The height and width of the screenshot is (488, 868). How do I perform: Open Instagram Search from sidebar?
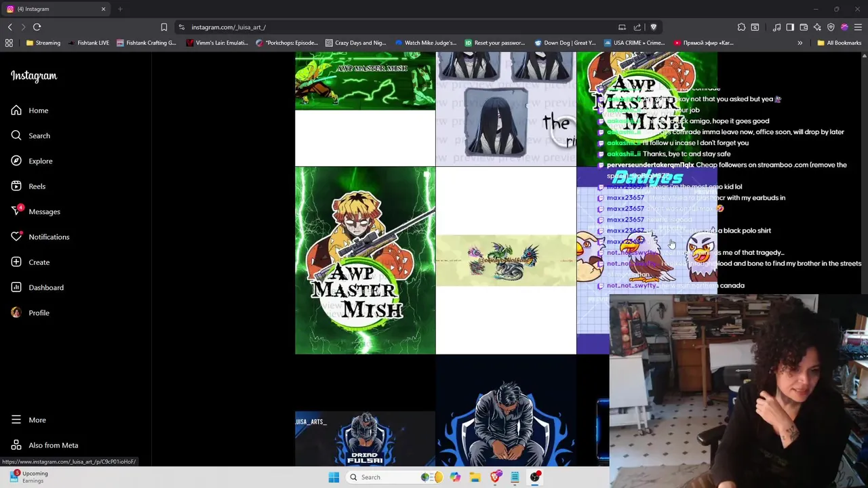[x=30, y=136]
